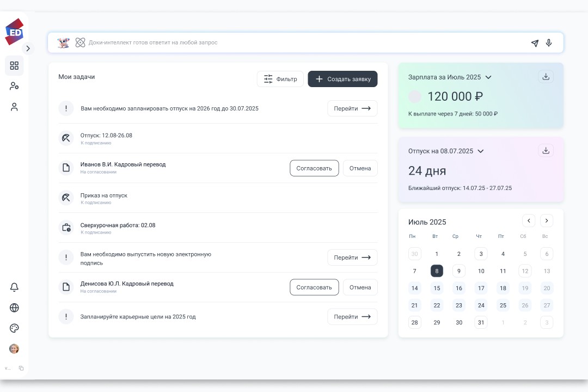This screenshot has height=392, width=588.
Task: Go to the next calendar month
Action: click(x=547, y=220)
